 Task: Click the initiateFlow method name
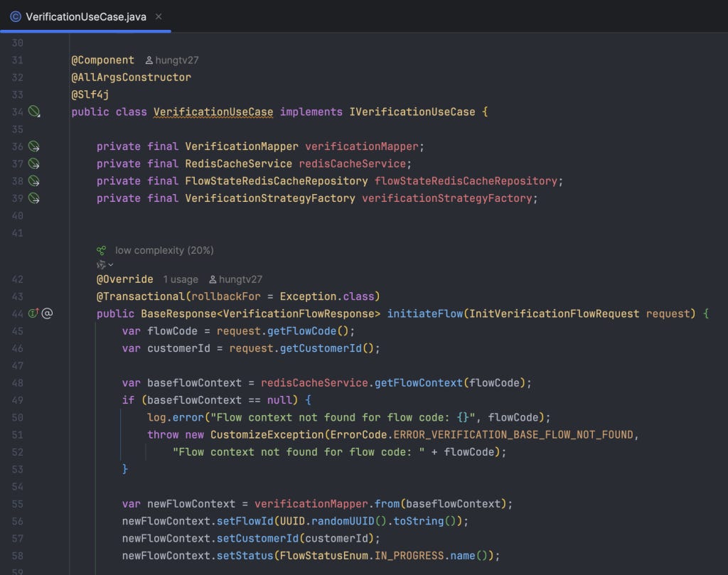[x=425, y=313]
